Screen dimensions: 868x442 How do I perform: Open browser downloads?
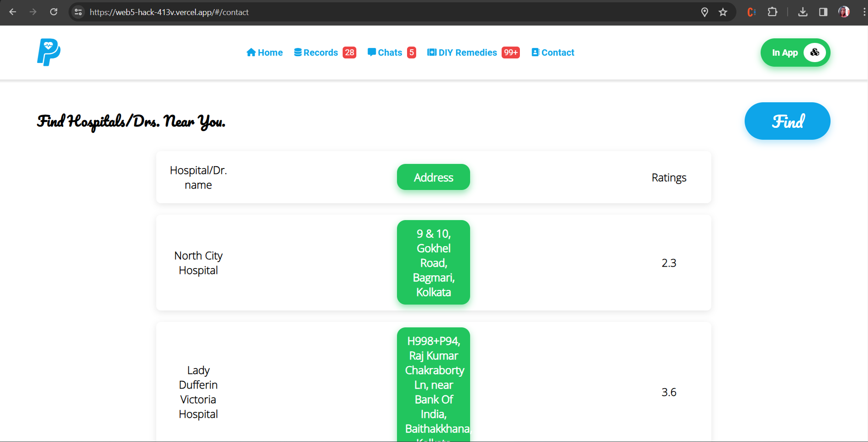[x=803, y=12]
